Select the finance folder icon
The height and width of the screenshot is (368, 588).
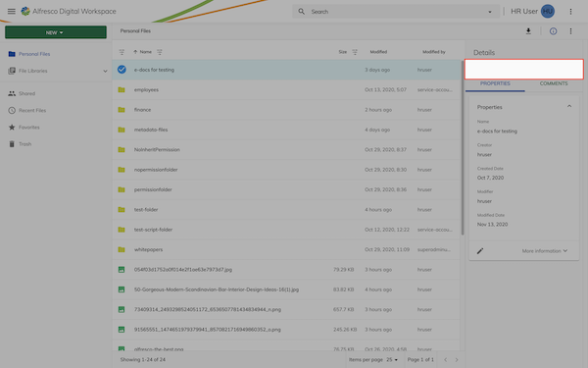[122, 110]
